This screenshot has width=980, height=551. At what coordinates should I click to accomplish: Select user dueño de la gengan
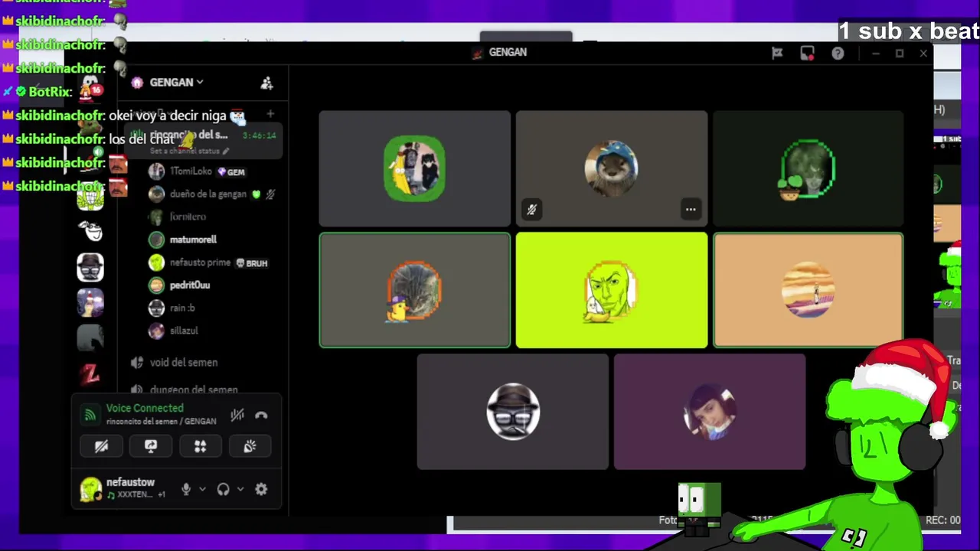[208, 194]
